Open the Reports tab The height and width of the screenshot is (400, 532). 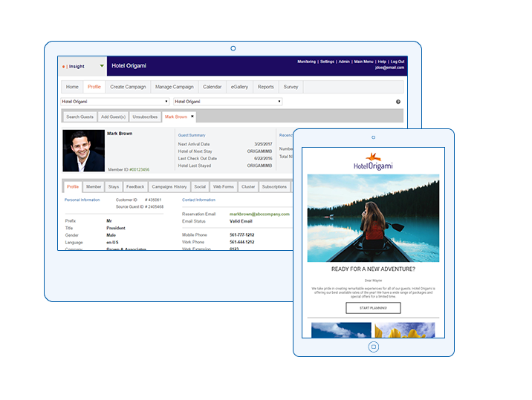tap(265, 87)
